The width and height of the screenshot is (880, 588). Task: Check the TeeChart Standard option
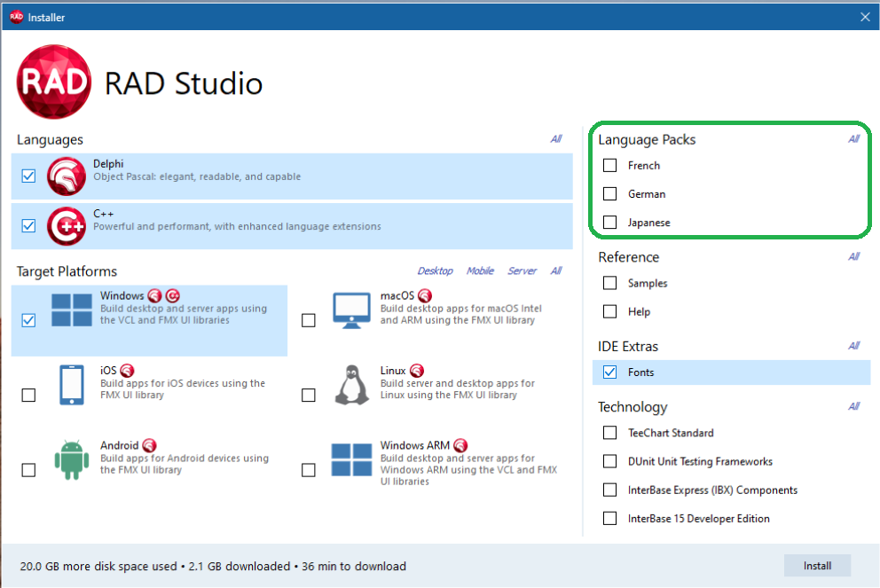(x=609, y=433)
